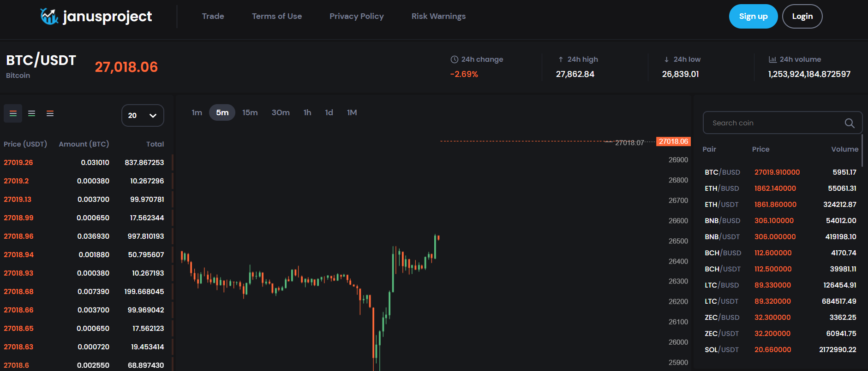Click the 24h volume chart icon
Viewport: 868px width, 371px height.
pos(772,59)
